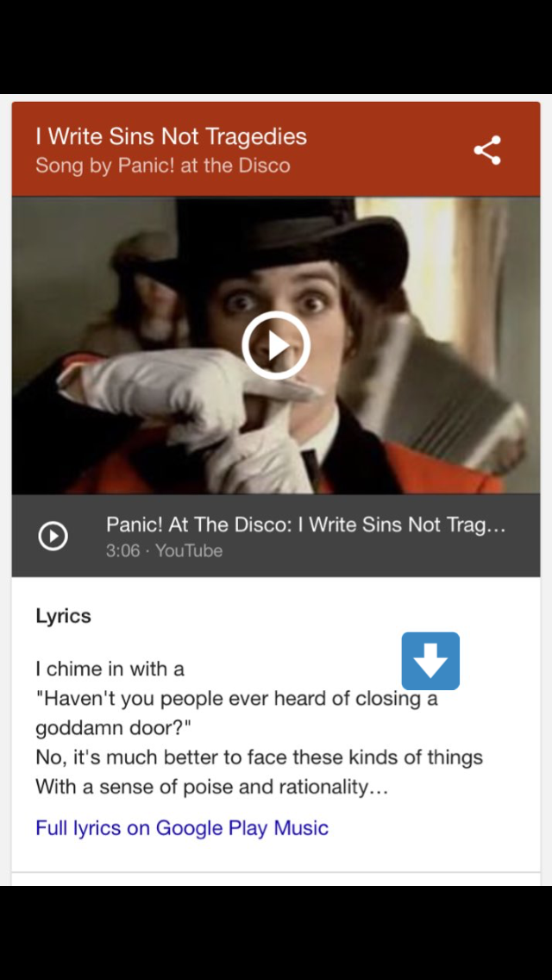This screenshot has height=980, width=552.
Task: Tap the share icon in the red header
Action: [x=487, y=150]
